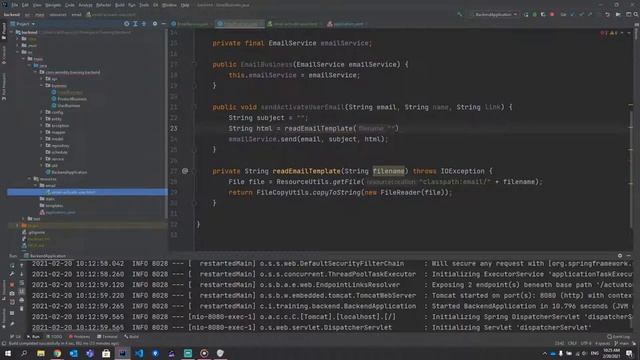Click the Project panel settings gear
The image size is (640, 360).
(x=155, y=24)
